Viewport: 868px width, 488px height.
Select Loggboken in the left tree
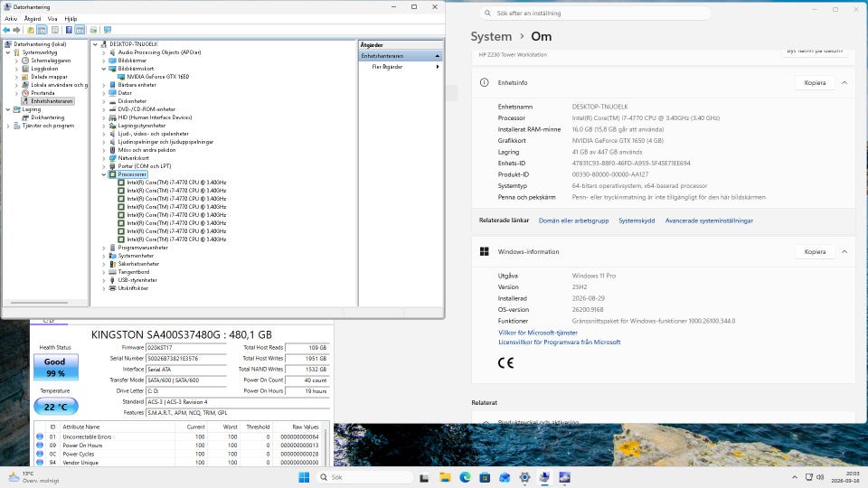point(44,69)
